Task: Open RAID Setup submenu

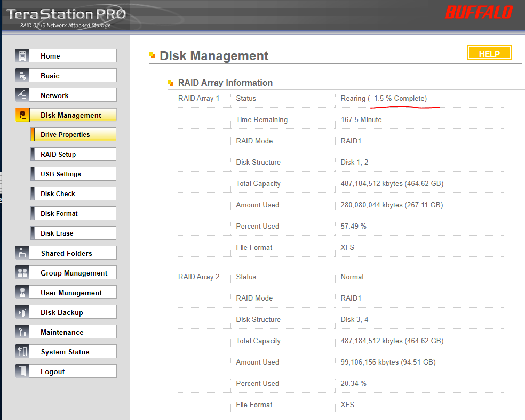Action: point(73,154)
